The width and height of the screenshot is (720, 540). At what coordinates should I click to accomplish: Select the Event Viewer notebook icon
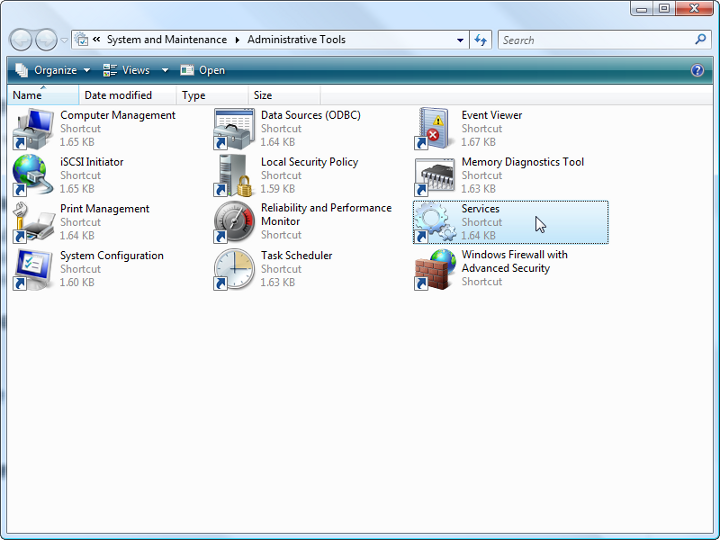click(x=434, y=129)
